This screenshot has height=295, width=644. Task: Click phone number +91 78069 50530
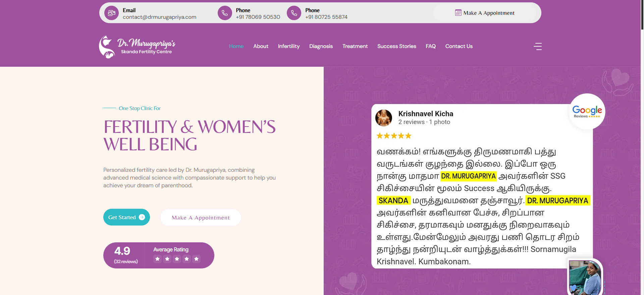pos(258,17)
